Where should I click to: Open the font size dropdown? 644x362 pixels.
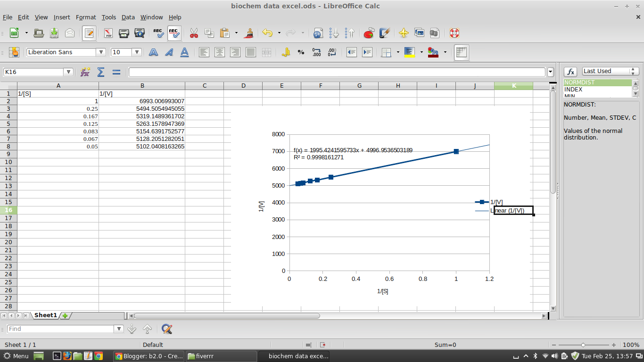pyautogui.click(x=137, y=52)
